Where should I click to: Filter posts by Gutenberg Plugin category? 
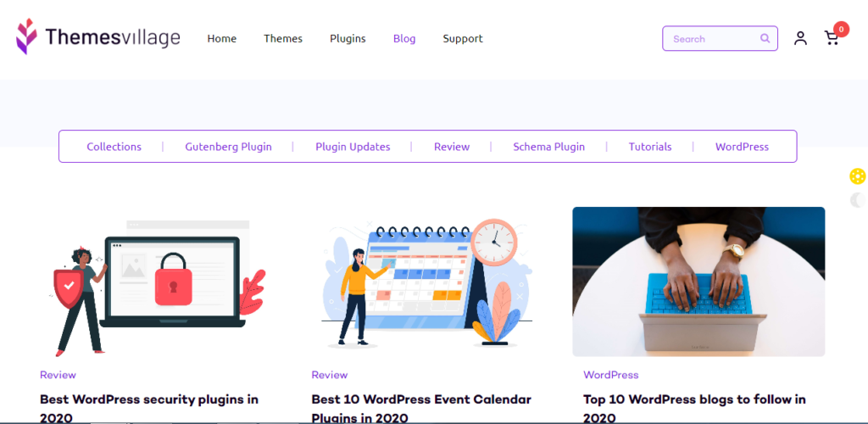[228, 147]
